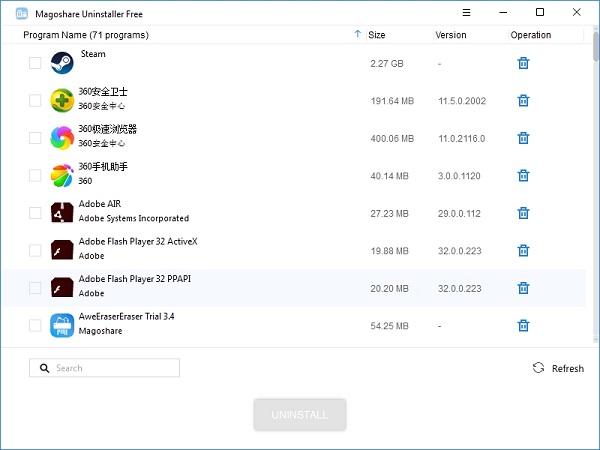The image size is (600, 450).
Task: Sort programs by Size column
Action: [x=377, y=35]
